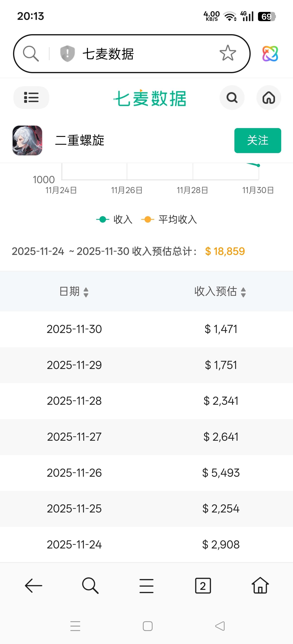Go to Qimai site home icon
293x644 pixels.
(x=269, y=98)
